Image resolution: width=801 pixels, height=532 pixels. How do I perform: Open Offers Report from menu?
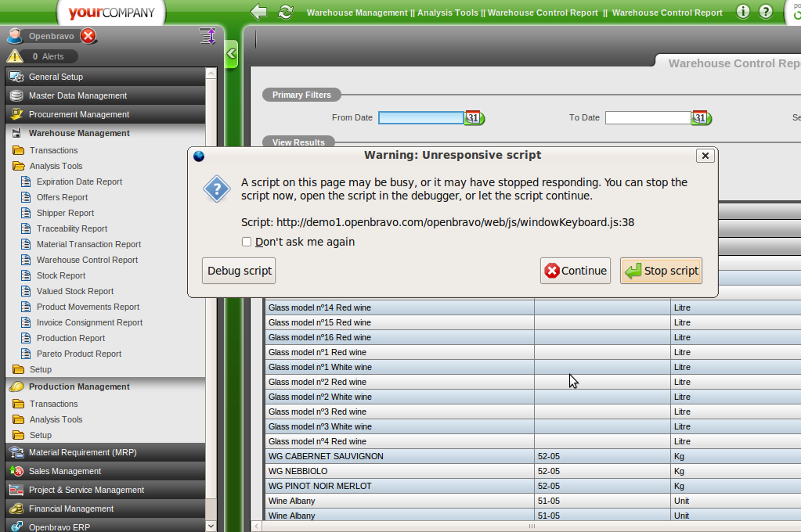pos(62,197)
